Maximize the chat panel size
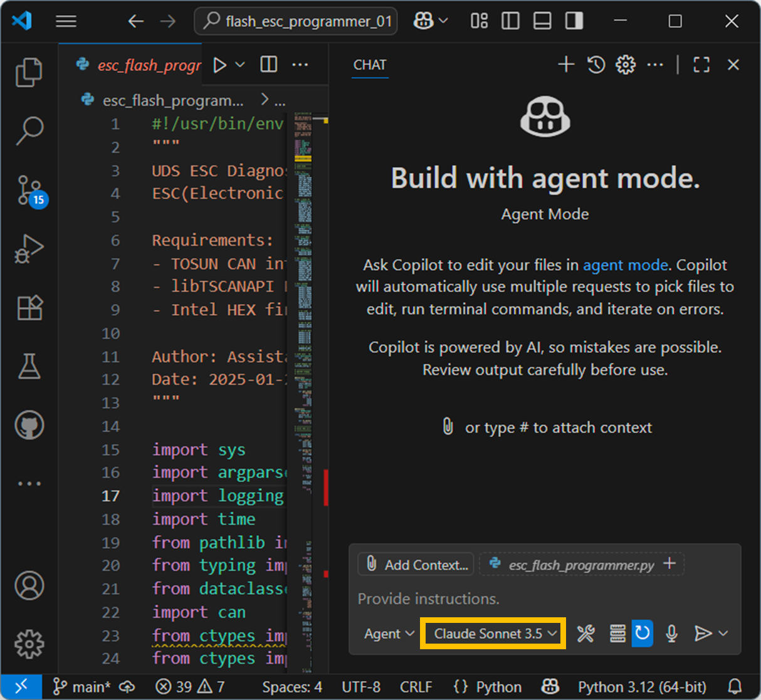The image size is (761, 700). (701, 65)
